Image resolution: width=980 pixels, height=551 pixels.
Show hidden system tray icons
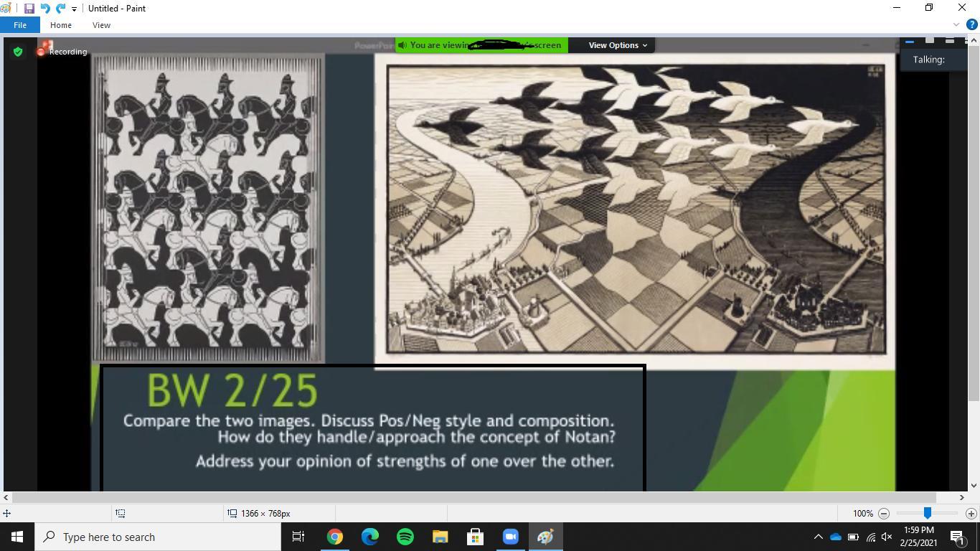(x=818, y=537)
